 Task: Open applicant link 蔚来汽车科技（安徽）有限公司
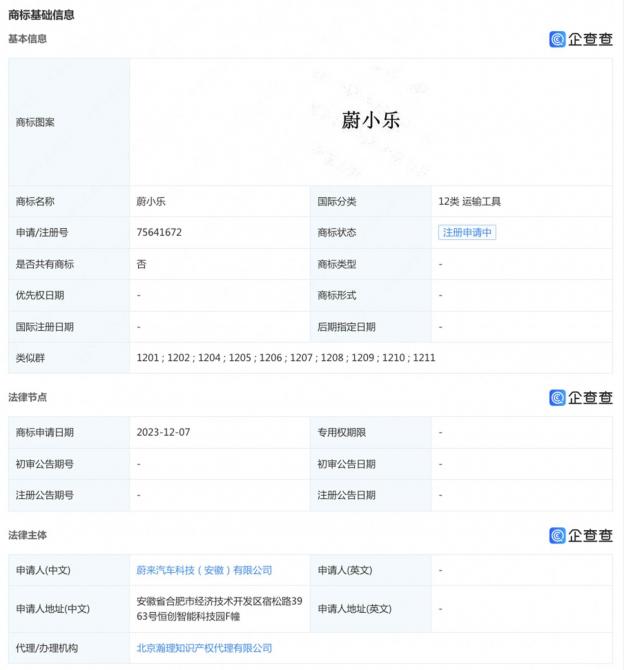pos(204,570)
